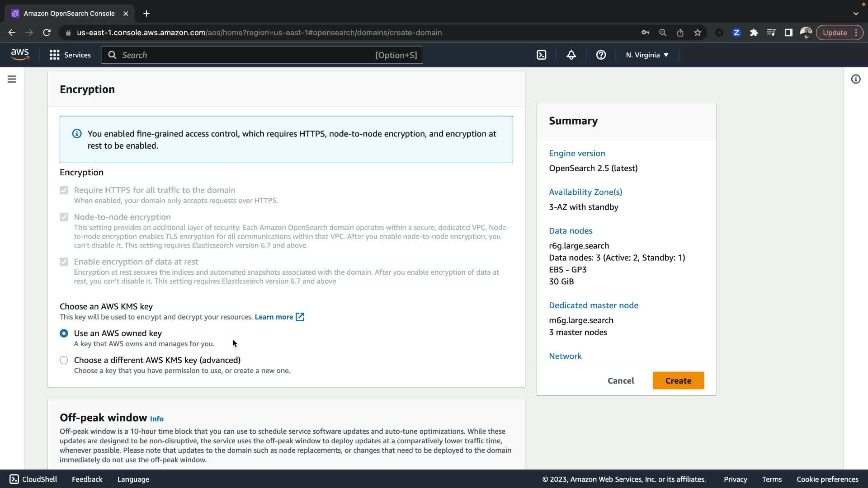Open Chrome Update menu button

840,33
